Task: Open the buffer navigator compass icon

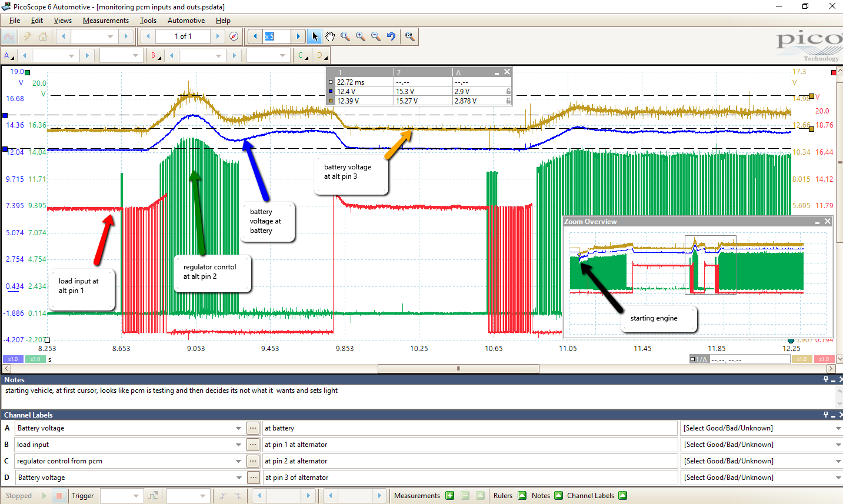Action: pos(234,36)
